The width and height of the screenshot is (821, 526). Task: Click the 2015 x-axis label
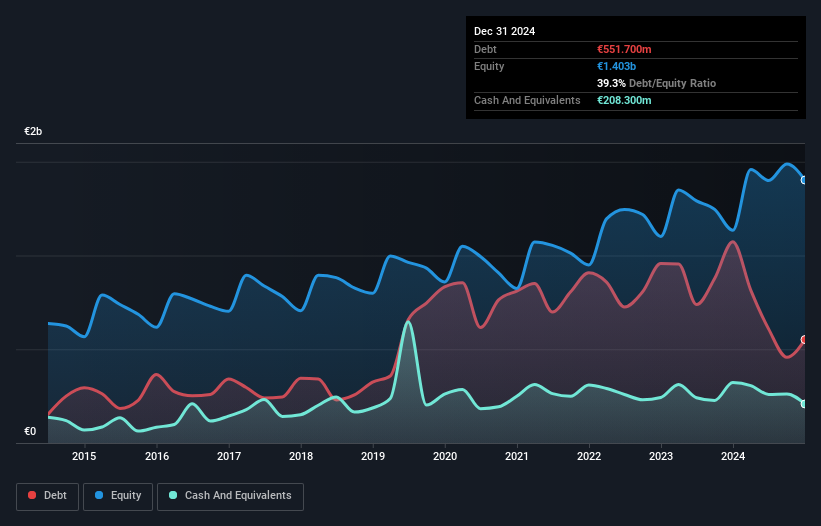(x=84, y=456)
